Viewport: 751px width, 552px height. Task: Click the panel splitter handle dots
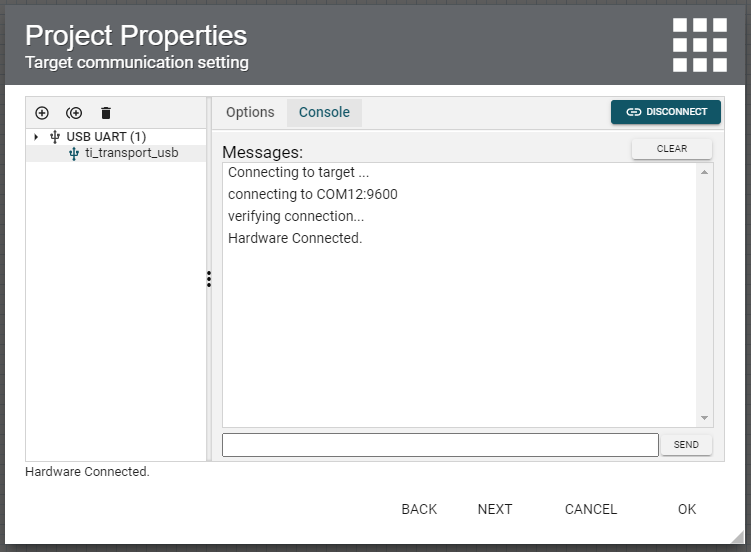click(208, 279)
